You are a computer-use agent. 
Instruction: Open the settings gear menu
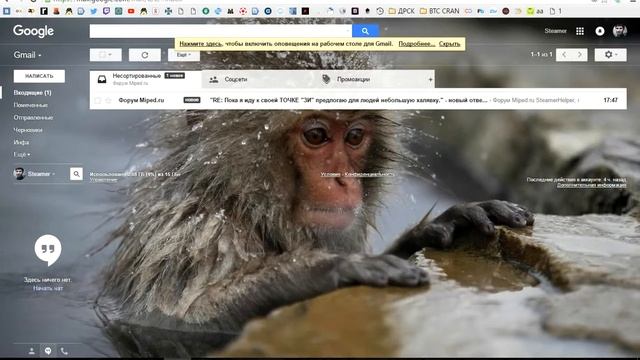(x=610, y=55)
